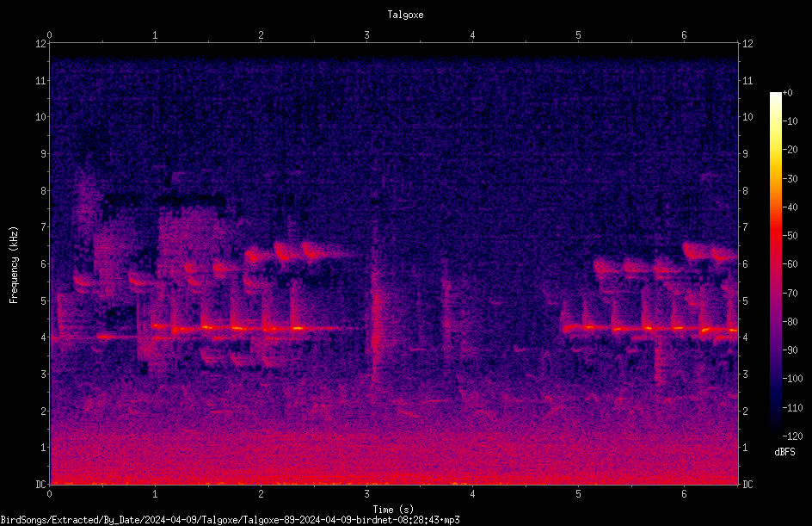
Task: Click the dBFS color scale gradient bar
Action: tap(775, 263)
